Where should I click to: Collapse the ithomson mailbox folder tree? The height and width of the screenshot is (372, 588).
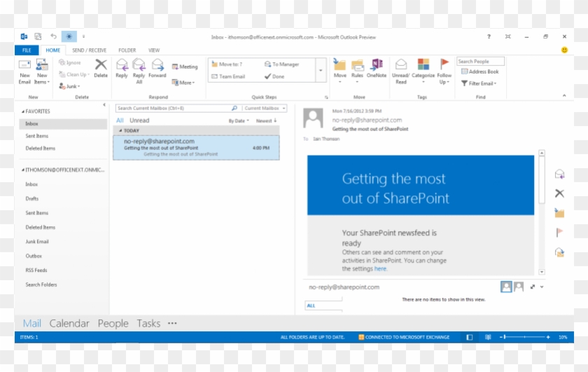(x=23, y=170)
